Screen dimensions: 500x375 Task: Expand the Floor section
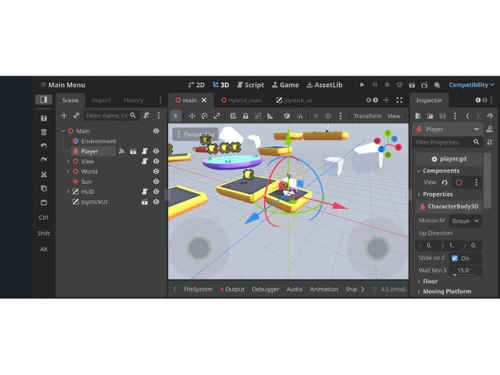(419, 281)
